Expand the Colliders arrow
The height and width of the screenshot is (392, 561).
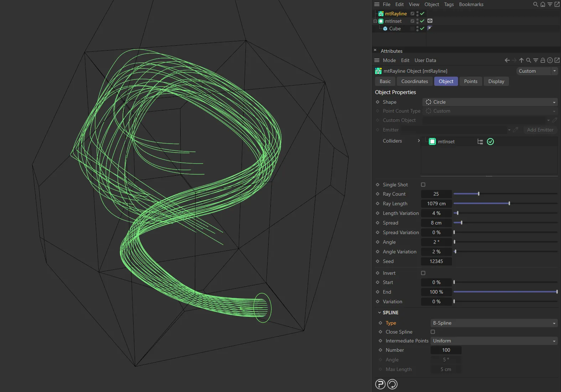tap(419, 141)
